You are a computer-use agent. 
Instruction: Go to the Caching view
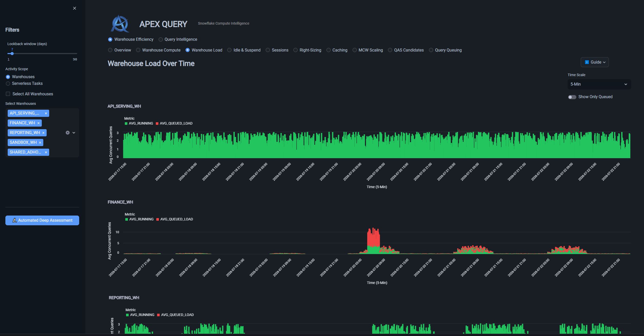click(x=337, y=50)
